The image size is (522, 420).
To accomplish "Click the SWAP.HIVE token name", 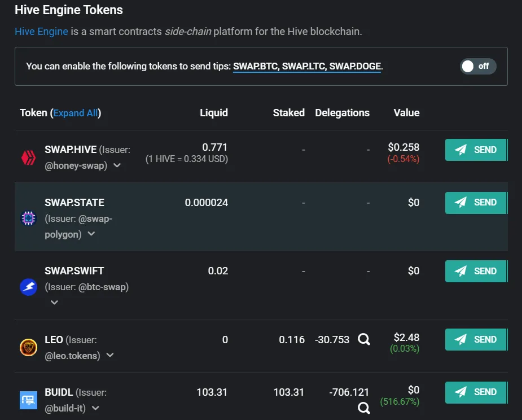I will click(71, 150).
